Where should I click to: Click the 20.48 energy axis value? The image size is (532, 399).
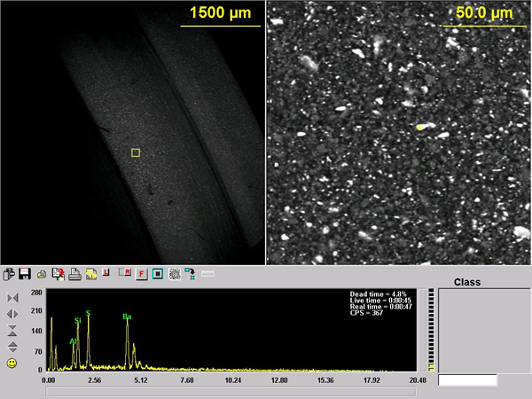(418, 380)
